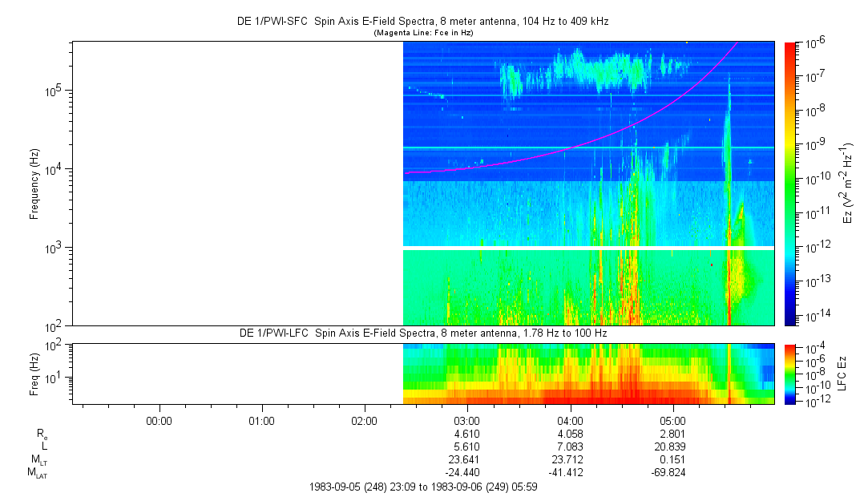Screen dimensions: 868x497
Task: Pick the small LFC colorbar strip
Action: point(790,374)
